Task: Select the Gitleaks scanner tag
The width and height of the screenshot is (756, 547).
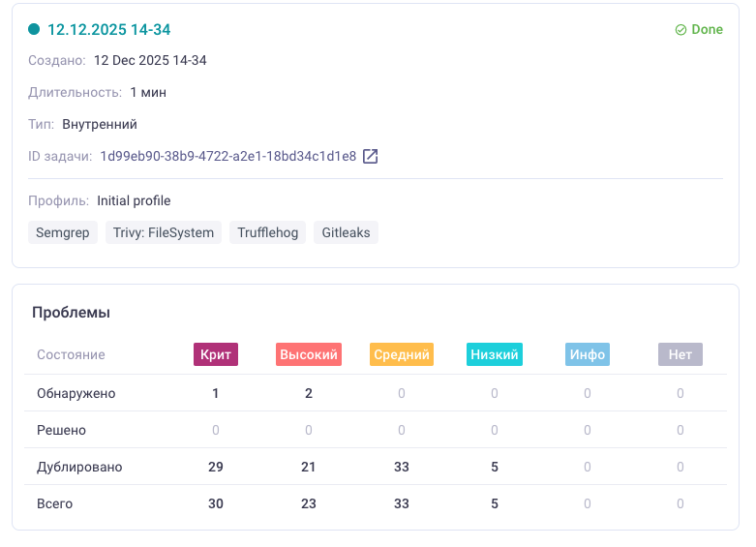Action: [x=346, y=232]
